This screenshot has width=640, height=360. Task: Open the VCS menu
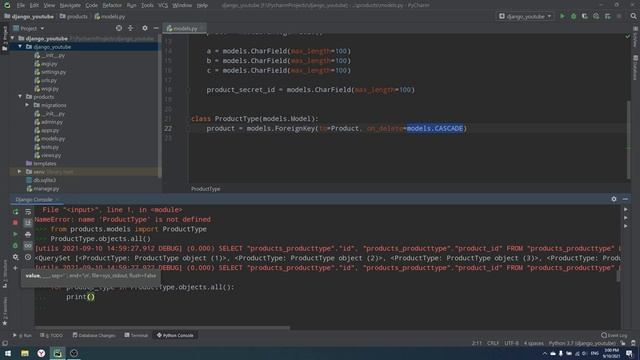click(163, 5)
